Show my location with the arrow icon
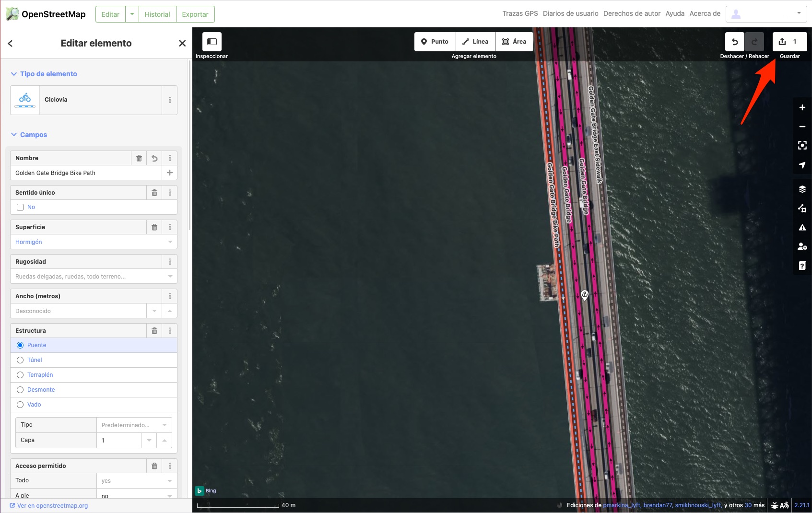Screen dimensions: 812x513 [x=802, y=165]
